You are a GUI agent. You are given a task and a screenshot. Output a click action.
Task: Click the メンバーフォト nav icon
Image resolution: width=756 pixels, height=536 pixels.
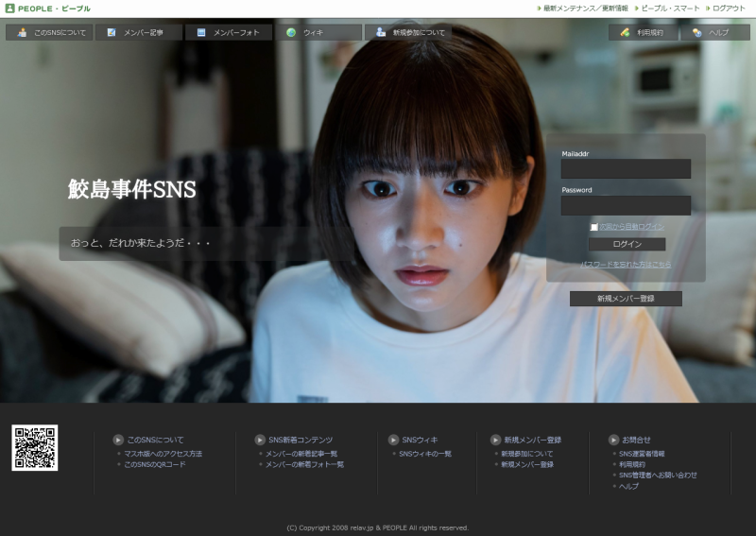(x=201, y=32)
